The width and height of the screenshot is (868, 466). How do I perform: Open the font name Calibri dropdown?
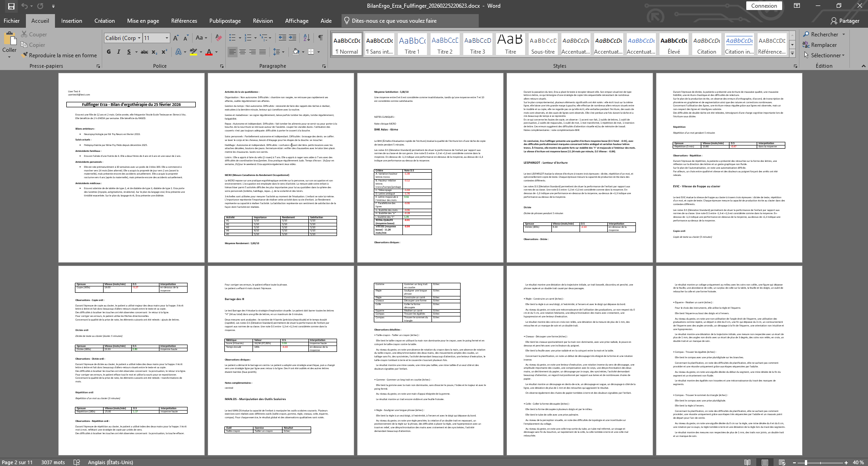click(139, 38)
